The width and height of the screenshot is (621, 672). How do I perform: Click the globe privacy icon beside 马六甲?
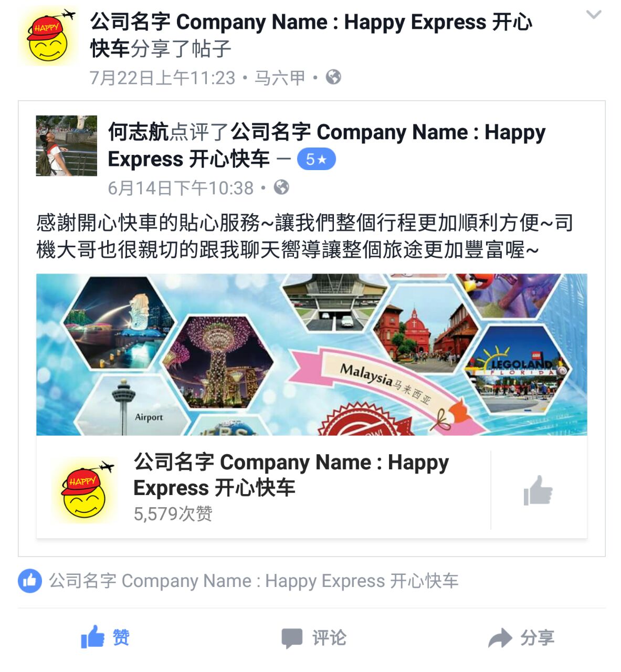[333, 77]
